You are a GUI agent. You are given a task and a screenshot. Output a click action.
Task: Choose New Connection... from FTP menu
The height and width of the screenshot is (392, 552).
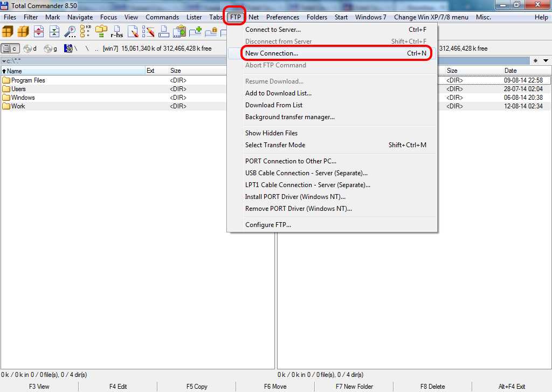pos(332,53)
